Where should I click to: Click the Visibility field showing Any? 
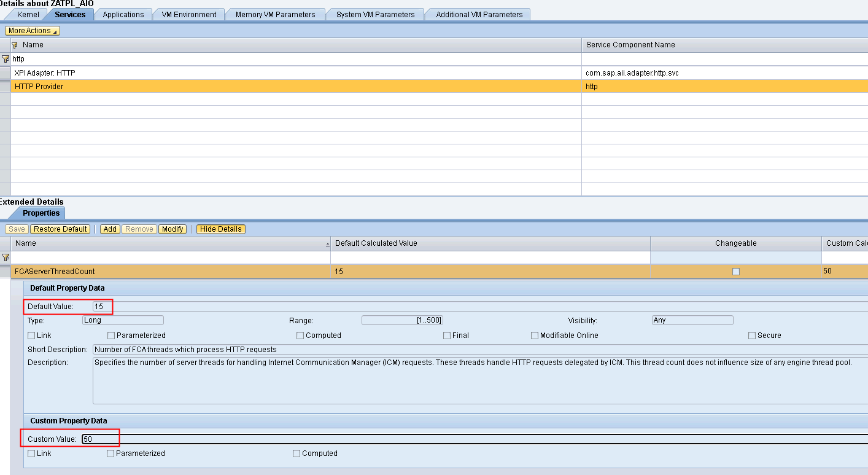click(x=692, y=320)
